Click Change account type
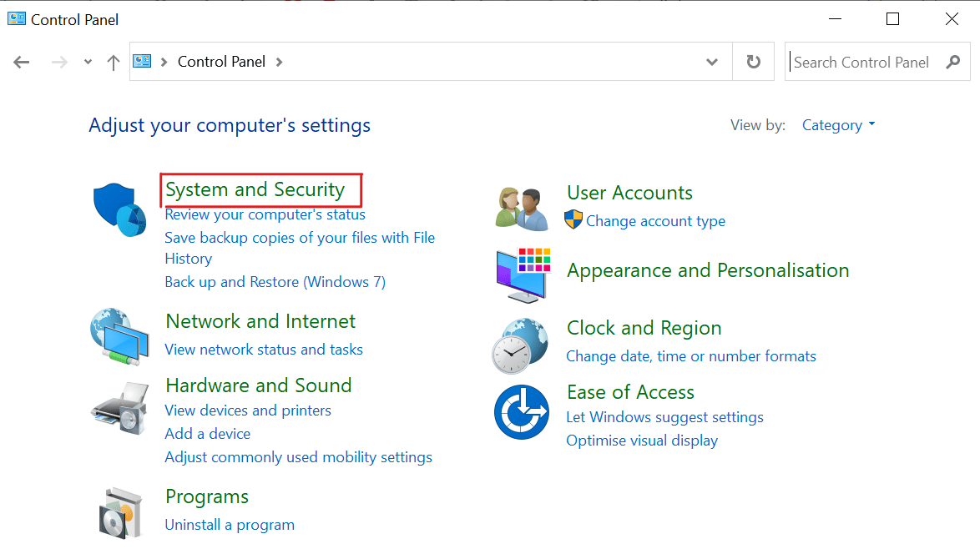 [655, 221]
